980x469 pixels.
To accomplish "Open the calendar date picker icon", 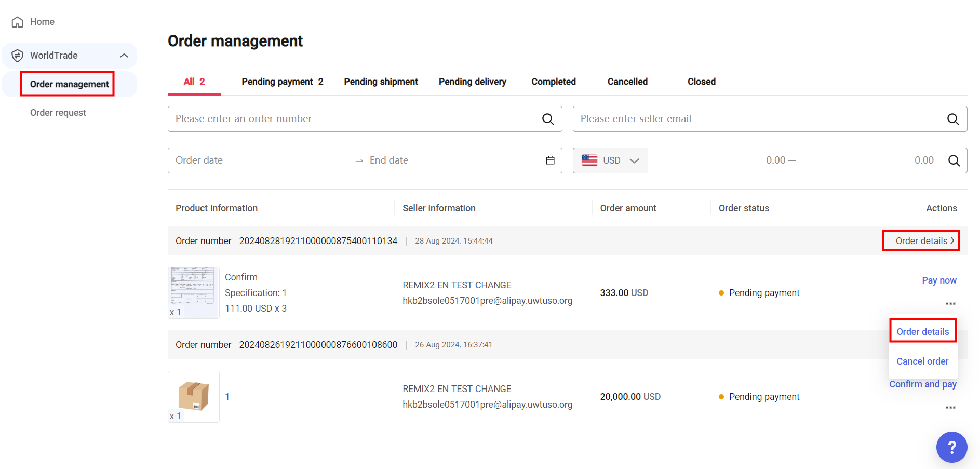I will [551, 160].
